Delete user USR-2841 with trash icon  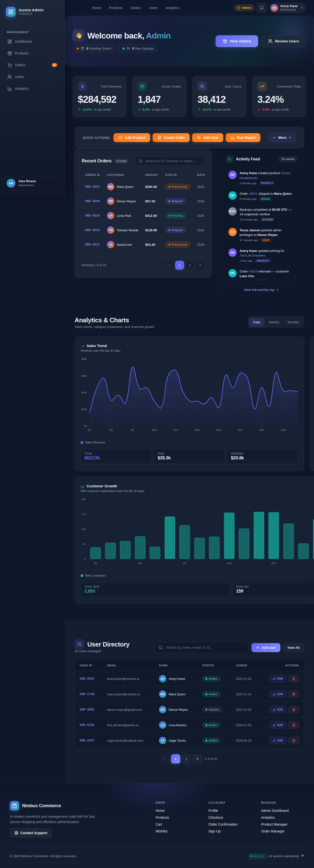click(293, 679)
